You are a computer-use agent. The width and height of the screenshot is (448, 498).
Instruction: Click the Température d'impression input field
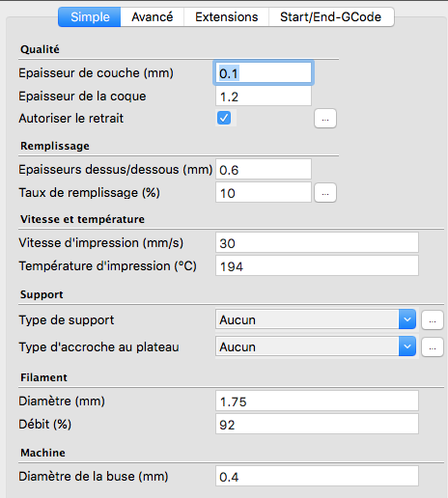point(317,265)
